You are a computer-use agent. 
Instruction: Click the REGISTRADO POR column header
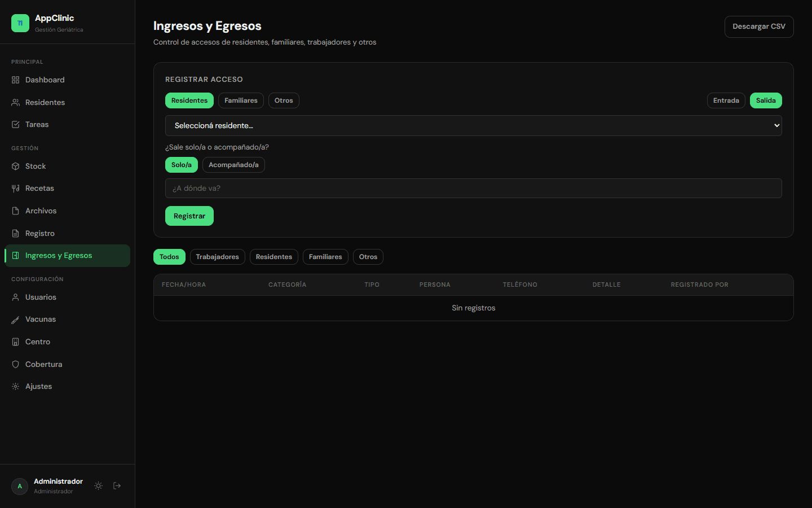click(700, 285)
